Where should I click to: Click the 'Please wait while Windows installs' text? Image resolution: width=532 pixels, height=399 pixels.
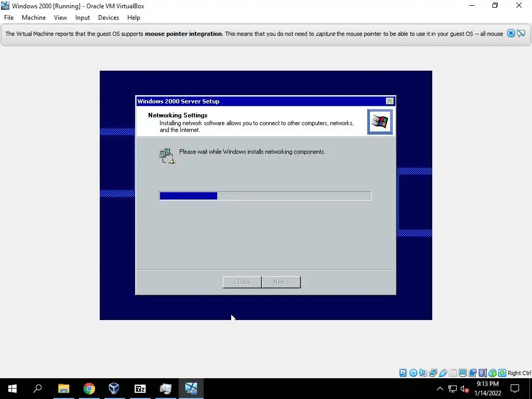click(x=252, y=152)
